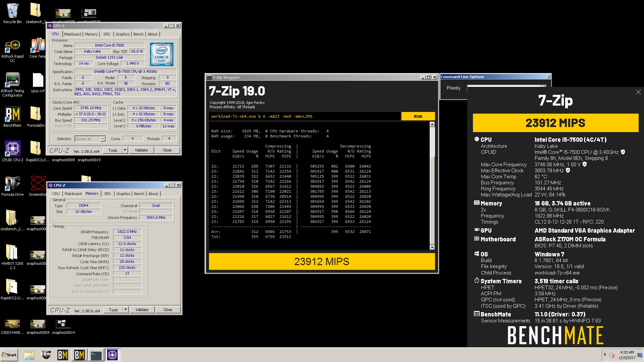
Task: Expand Tools dropdown arrow in upper CPU-Z window
Action: click(125, 150)
